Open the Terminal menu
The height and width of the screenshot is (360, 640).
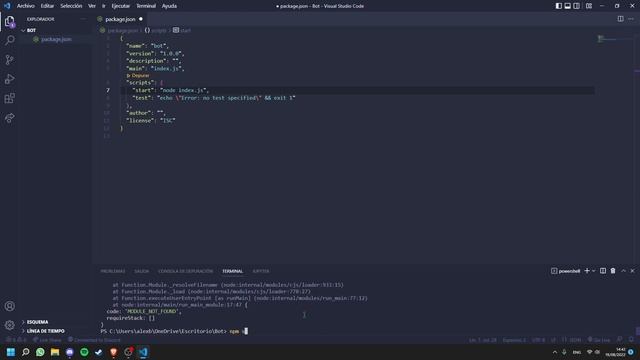146,6
